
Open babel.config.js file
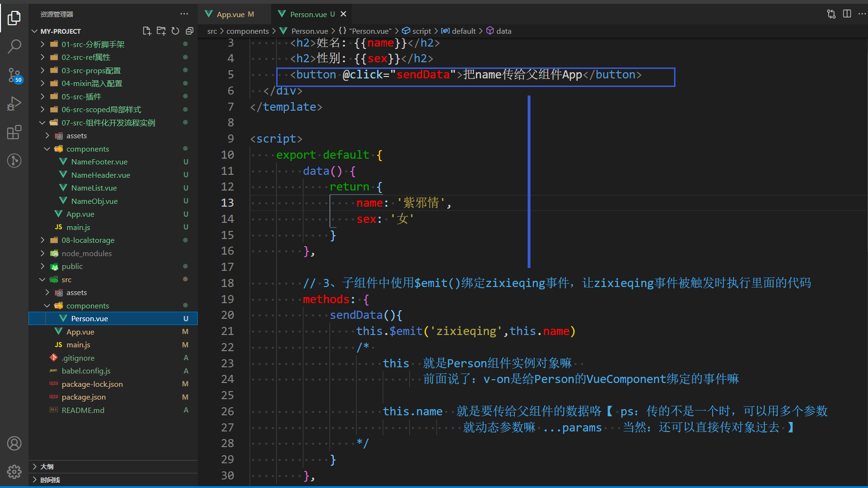point(113,371)
